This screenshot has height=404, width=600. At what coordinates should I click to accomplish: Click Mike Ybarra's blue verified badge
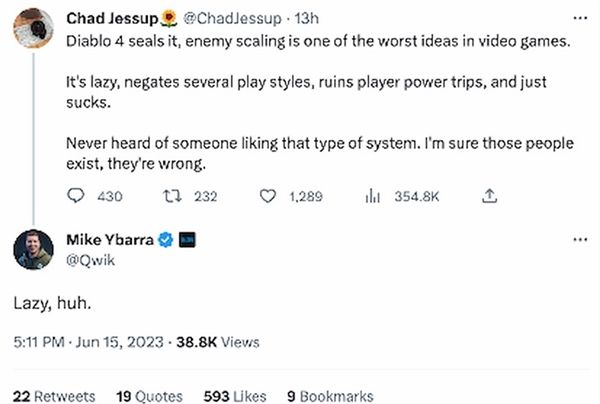coord(165,240)
